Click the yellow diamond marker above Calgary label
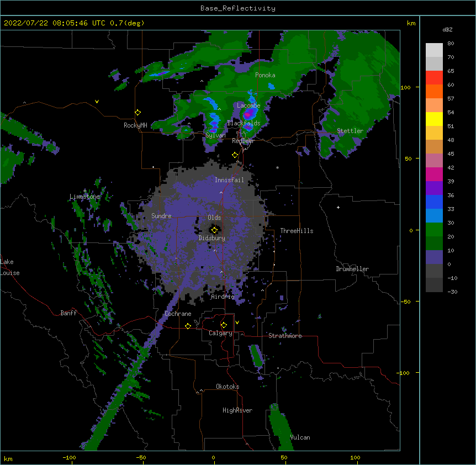 [224, 325]
